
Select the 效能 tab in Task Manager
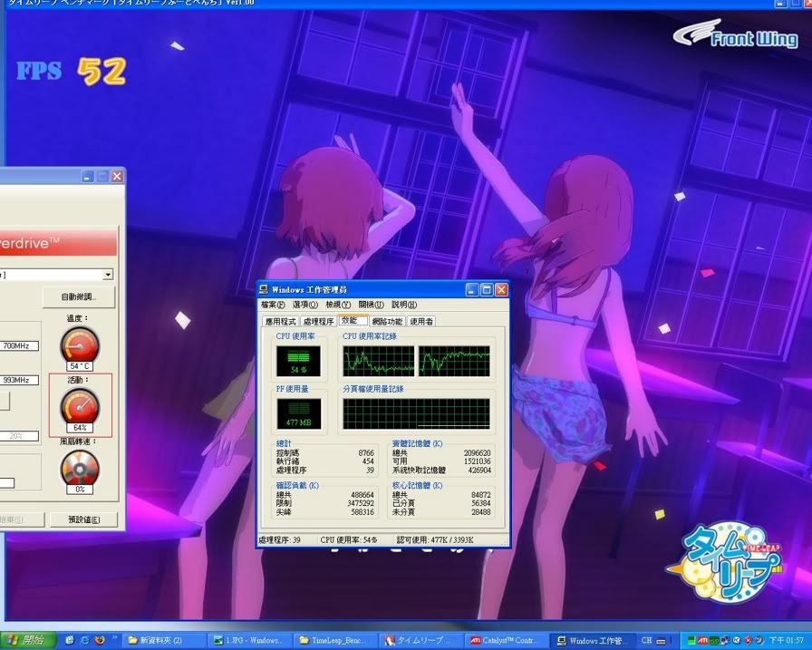point(353,320)
